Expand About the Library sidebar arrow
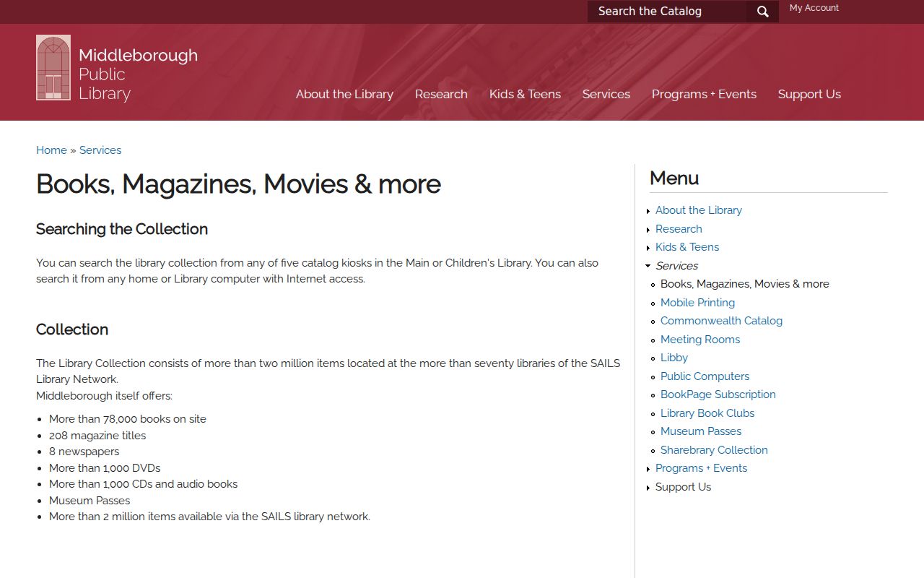The height and width of the screenshot is (578, 924). click(648, 211)
